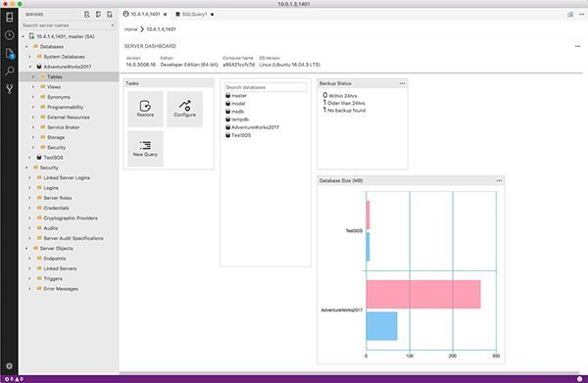
Task: Select the Server Objects folder
Action: (56, 249)
